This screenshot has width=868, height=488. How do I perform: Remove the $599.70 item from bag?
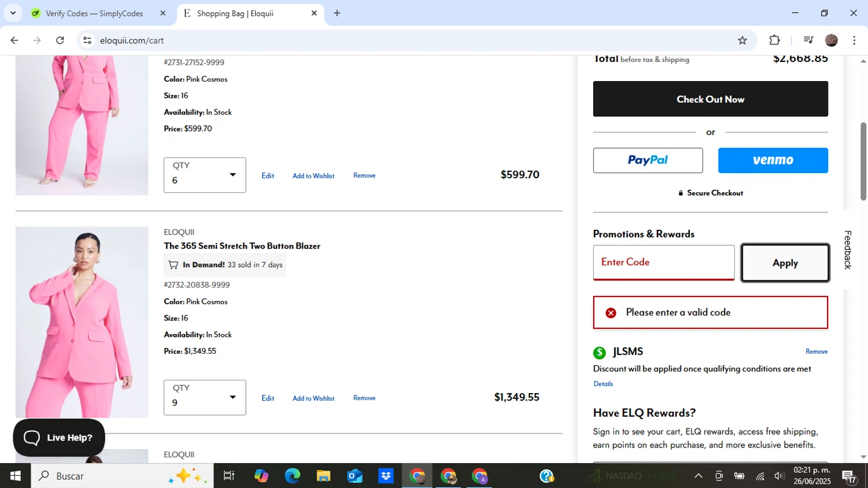pos(364,175)
